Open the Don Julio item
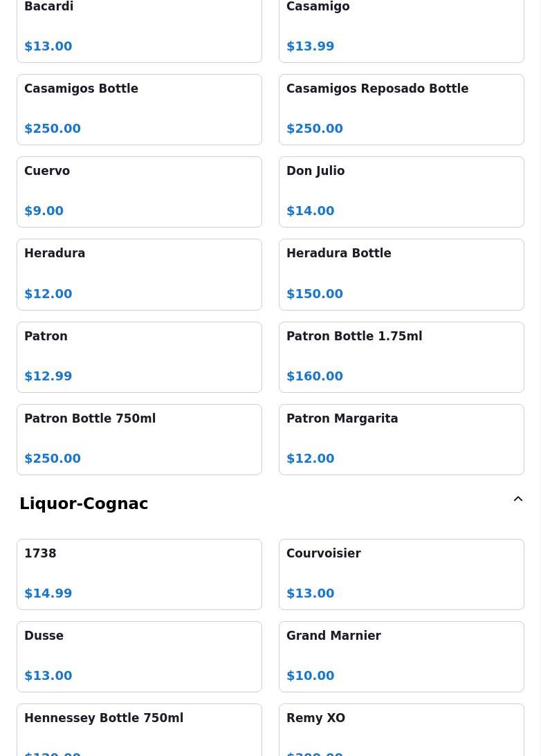This screenshot has height=756, width=541. tap(401, 192)
